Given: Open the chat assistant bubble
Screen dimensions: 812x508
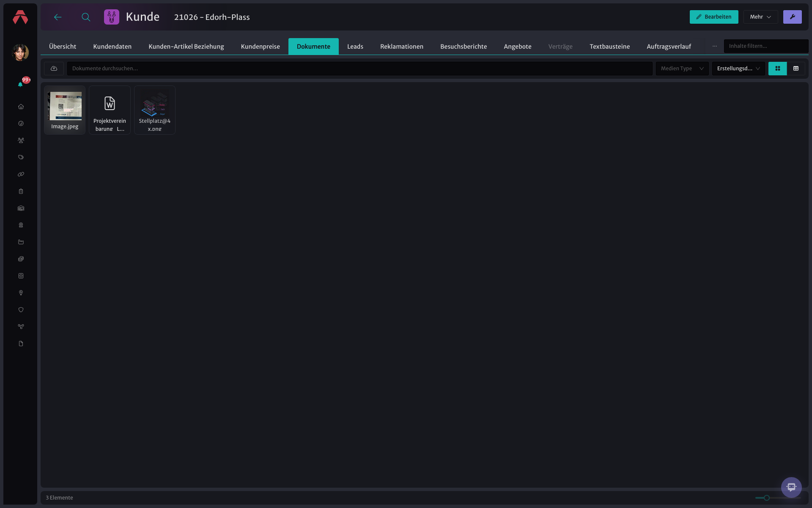Looking at the screenshot, I should point(791,487).
